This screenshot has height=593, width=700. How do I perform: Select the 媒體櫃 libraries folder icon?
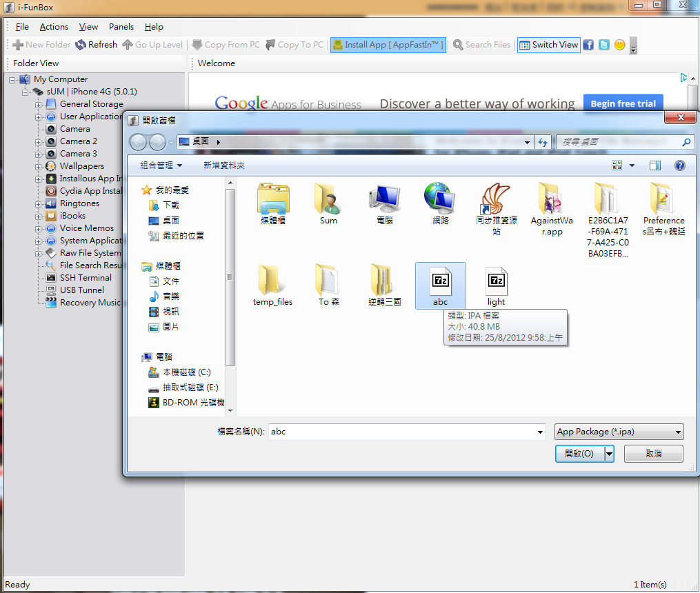[273, 204]
